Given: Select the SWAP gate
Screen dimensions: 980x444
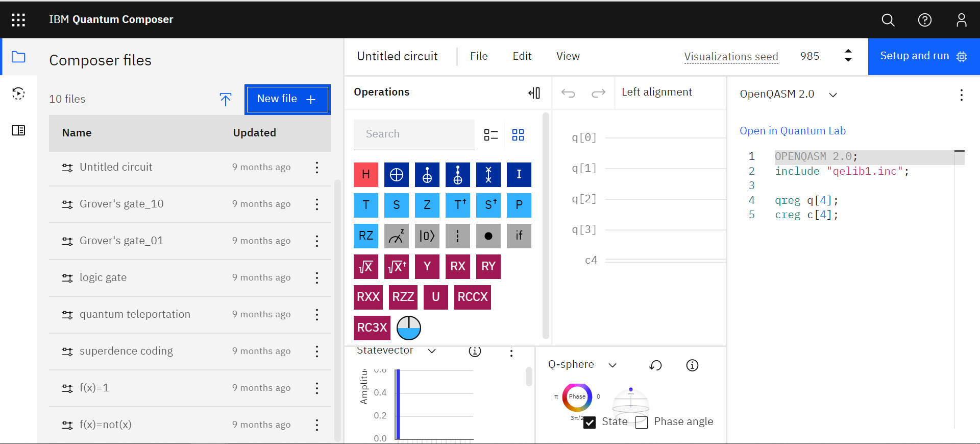Looking at the screenshot, I should (x=488, y=175).
